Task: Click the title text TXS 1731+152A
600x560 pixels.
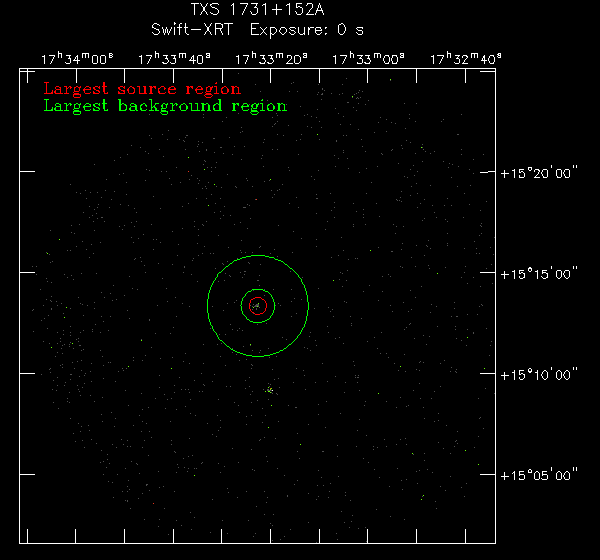Action: point(258,10)
